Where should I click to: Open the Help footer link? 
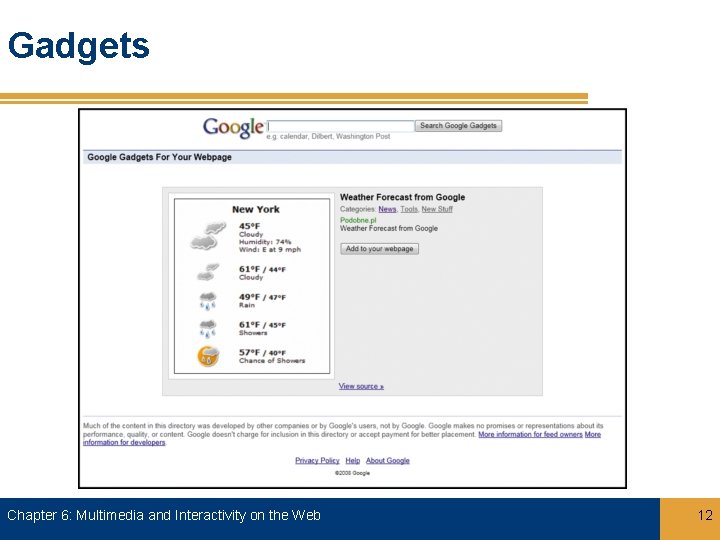[x=353, y=460]
